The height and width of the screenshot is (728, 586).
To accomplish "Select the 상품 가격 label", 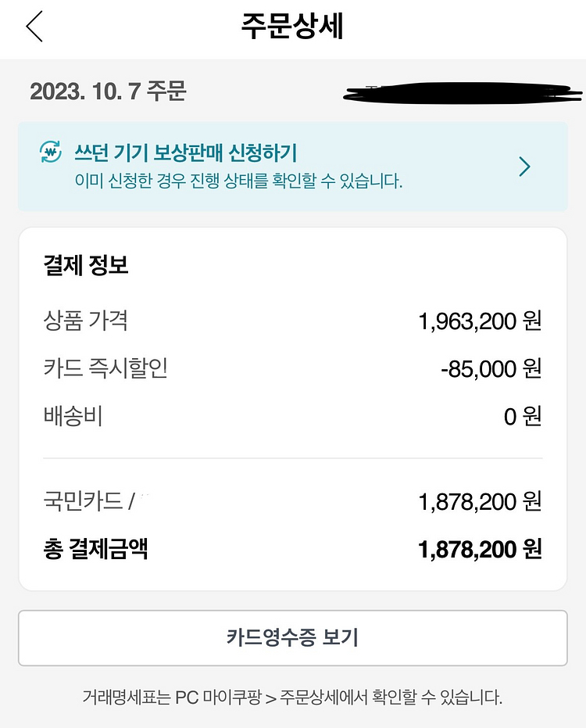I will pos(86,321).
